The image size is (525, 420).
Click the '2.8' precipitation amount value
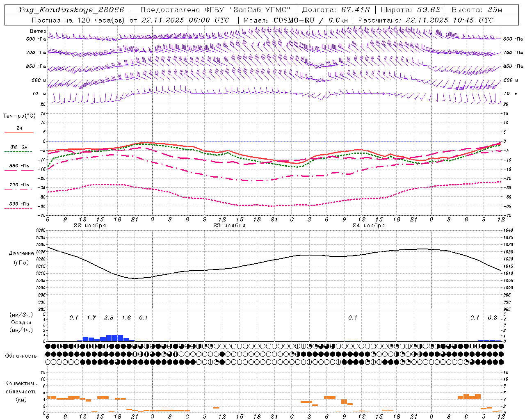tap(109, 318)
